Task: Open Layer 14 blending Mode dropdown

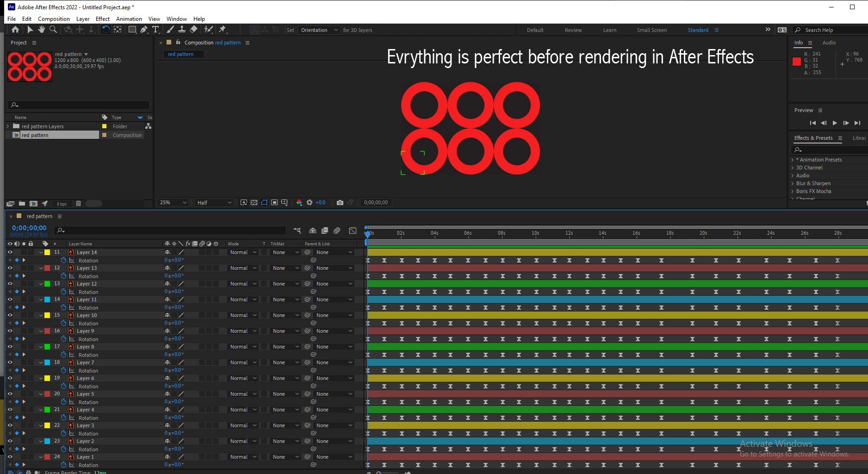Action: point(243,252)
